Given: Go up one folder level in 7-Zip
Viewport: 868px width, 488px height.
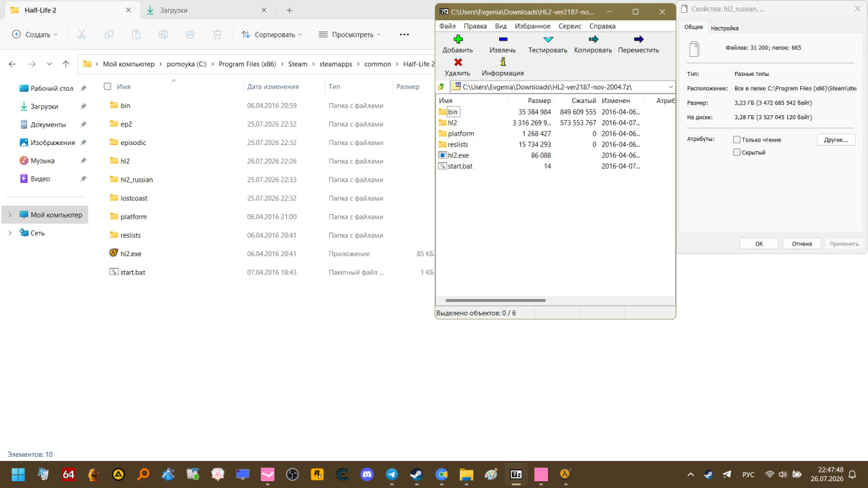Looking at the screenshot, I should click(441, 87).
